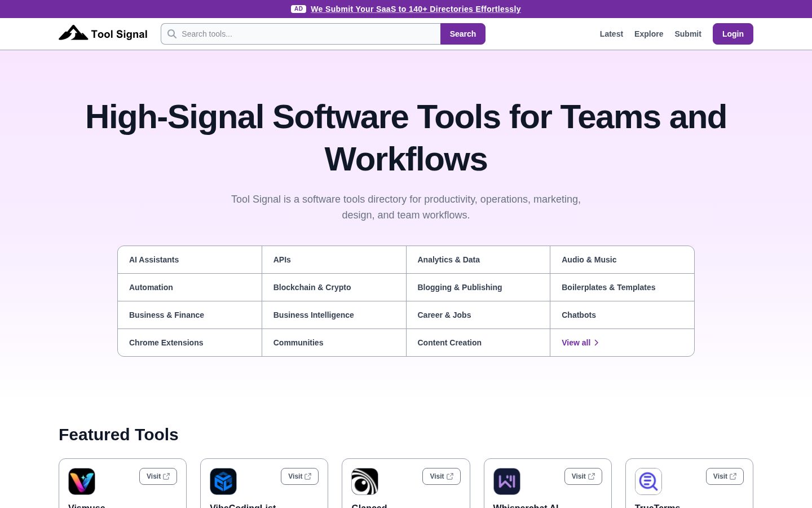
Task: Select the Audio & Music category
Action: point(622,260)
